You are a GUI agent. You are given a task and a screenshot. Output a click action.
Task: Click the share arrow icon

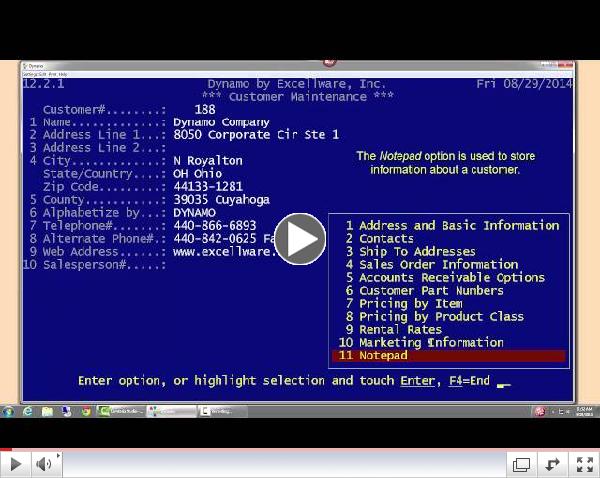[552, 464]
